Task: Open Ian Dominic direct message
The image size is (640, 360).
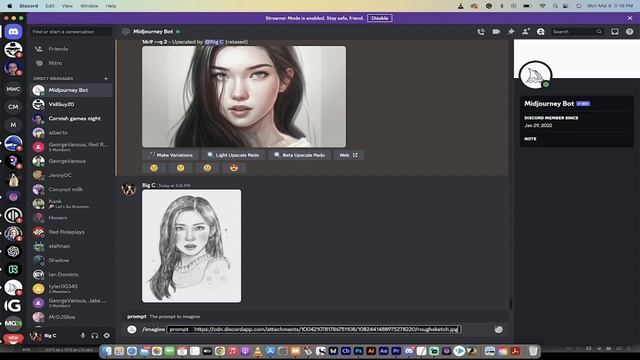Action: pyautogui.click(x=71, y=275)
